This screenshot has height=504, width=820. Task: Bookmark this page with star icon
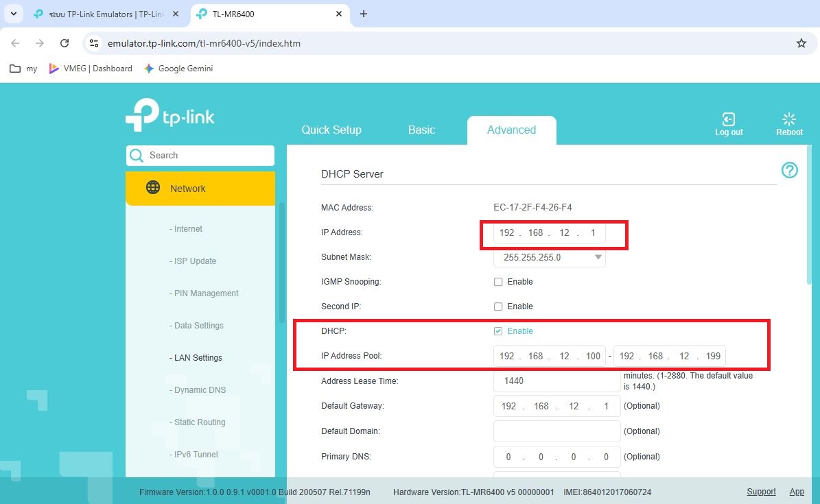point(801,43)
